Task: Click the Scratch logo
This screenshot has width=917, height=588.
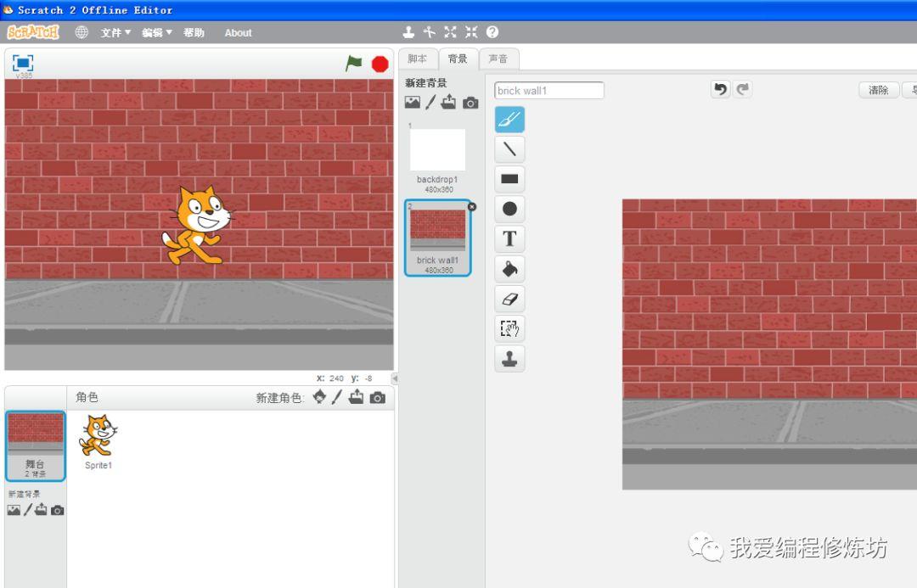Action: pos(33,32)
